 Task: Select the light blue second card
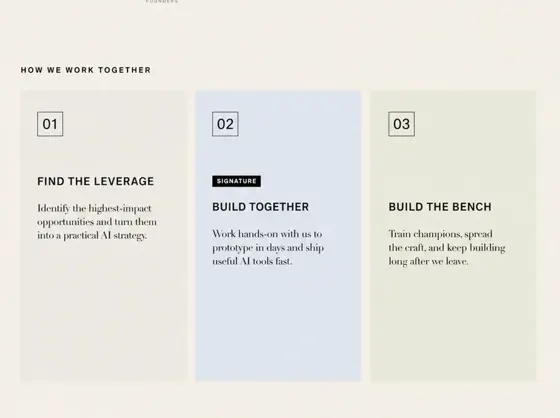coord(279,236)
